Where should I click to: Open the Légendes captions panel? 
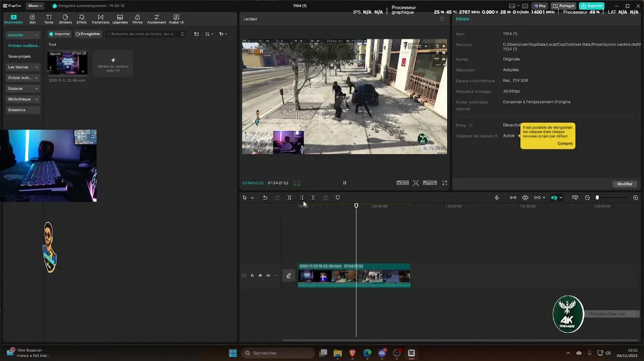pyautogui.click(x=120, y=19)
